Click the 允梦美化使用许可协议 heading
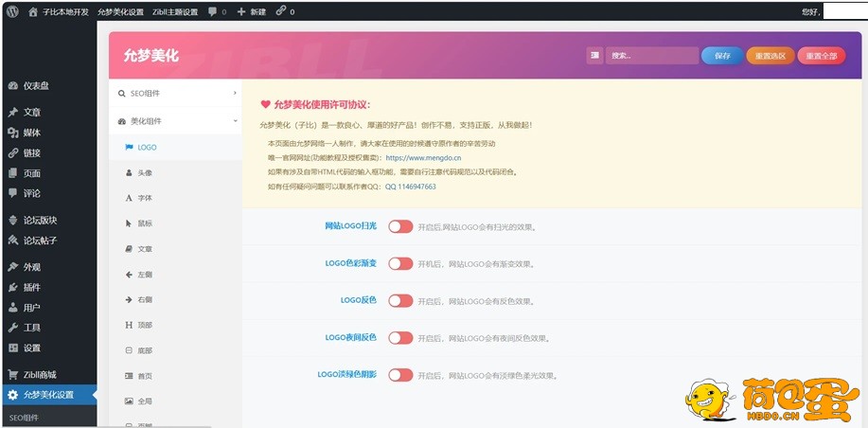Viewport: 868px width, 428px height. click(322, 105)
